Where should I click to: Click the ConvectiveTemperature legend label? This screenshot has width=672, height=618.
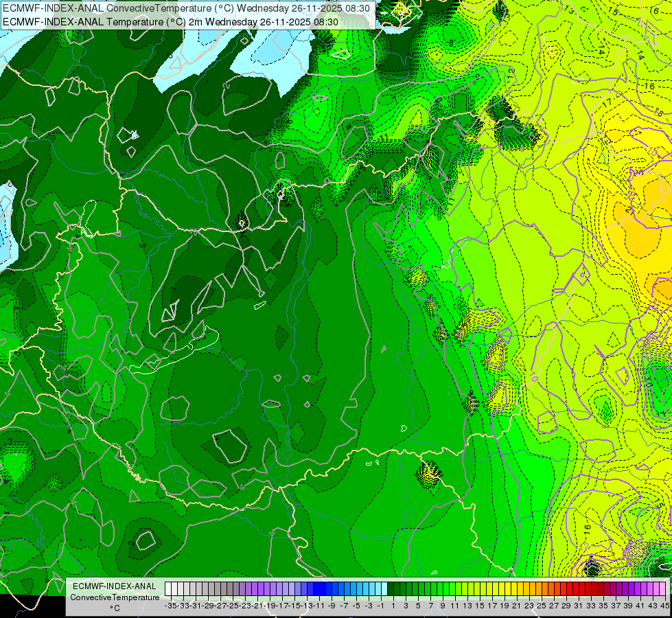coord(115,597)
